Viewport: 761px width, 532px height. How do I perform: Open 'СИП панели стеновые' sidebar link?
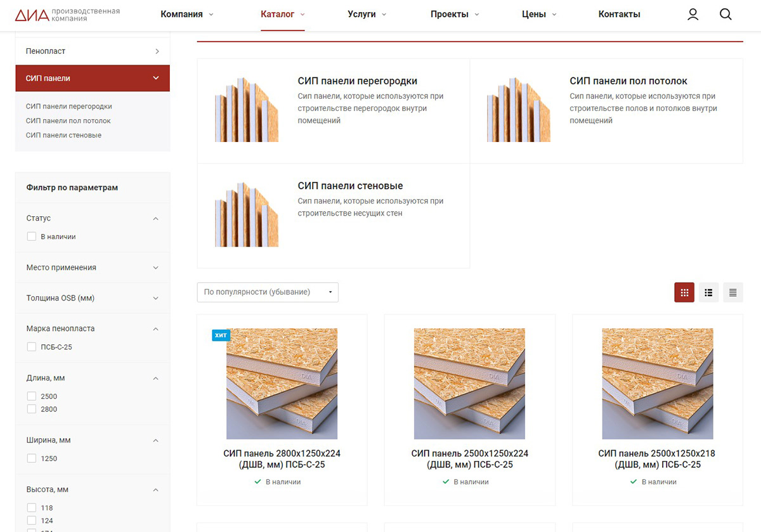[x=63, y=135]
